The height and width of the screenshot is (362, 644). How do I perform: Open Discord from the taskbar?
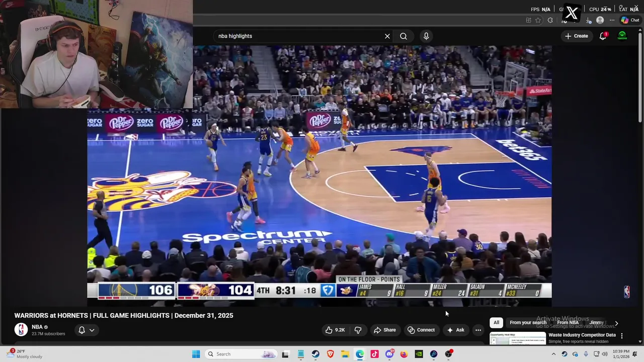pyautogui.click(x=389, y=354)
